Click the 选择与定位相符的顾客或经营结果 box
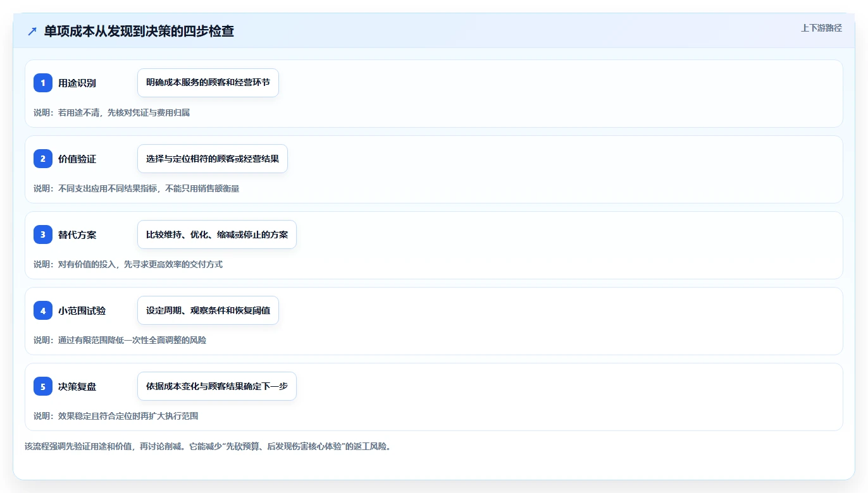The image size is (868, 493). [x=213, y=159]
